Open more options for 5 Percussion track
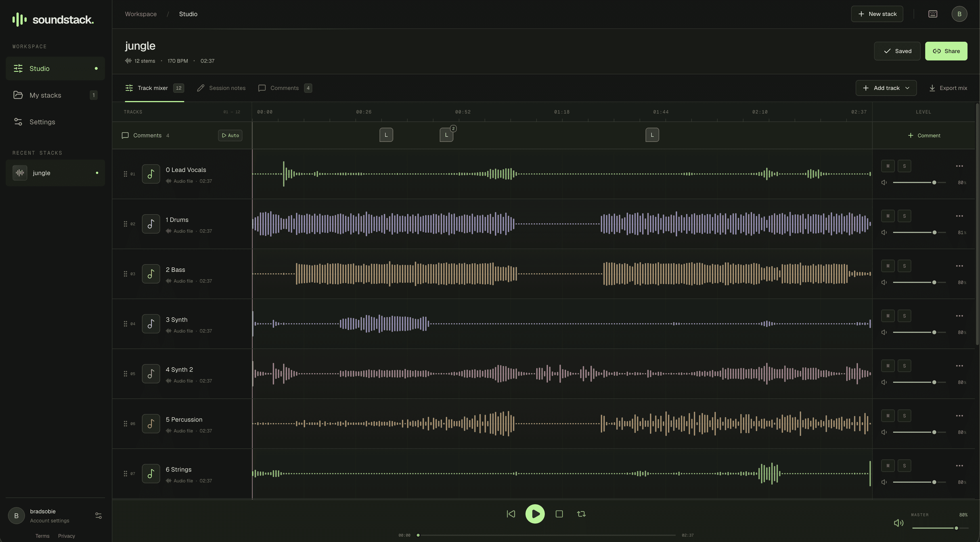Screen dimensions: 980x542 pyautogui.click(x=960, y=416)
